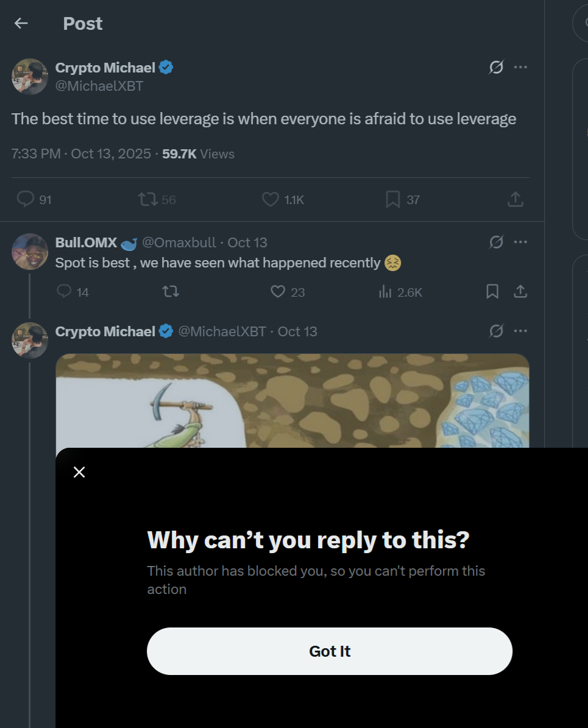Share the Bull.OMX reply
The width and height of the screenshot is (588, 728).
pyautogui.click(x=520, y=292)
